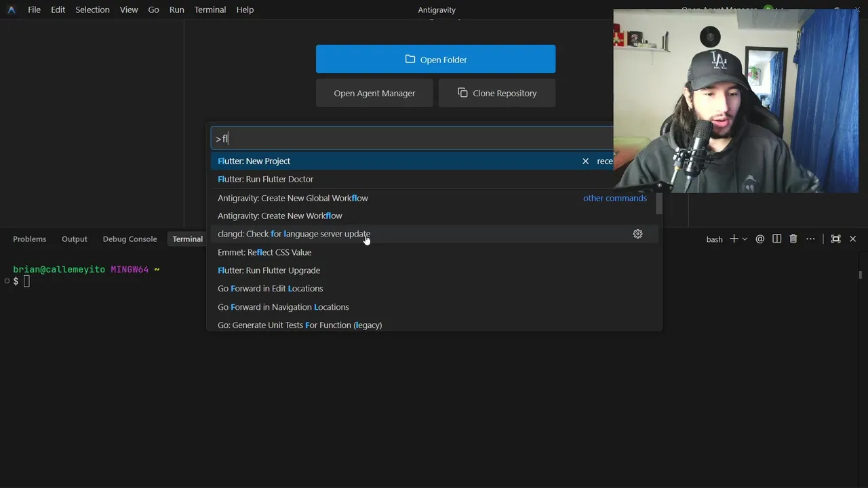Open terminal panel more actions ellipsis

pyautogui.click(x=810, y=239)
